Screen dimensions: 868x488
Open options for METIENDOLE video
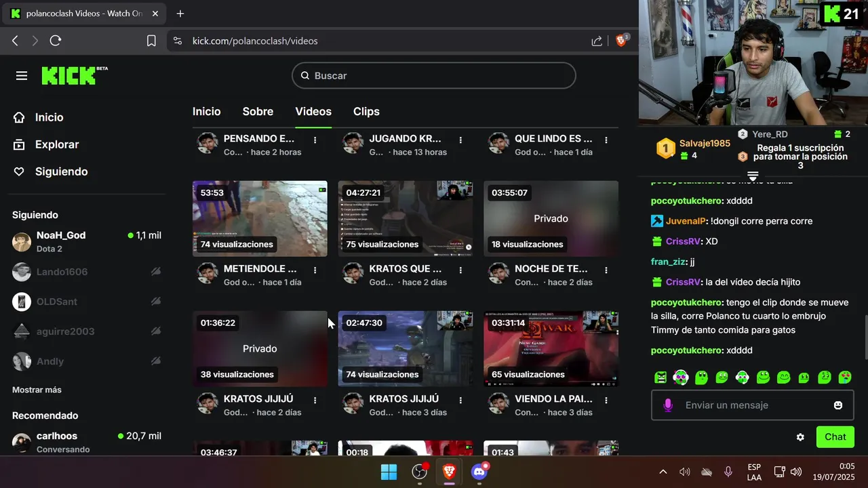click(315, 270)
